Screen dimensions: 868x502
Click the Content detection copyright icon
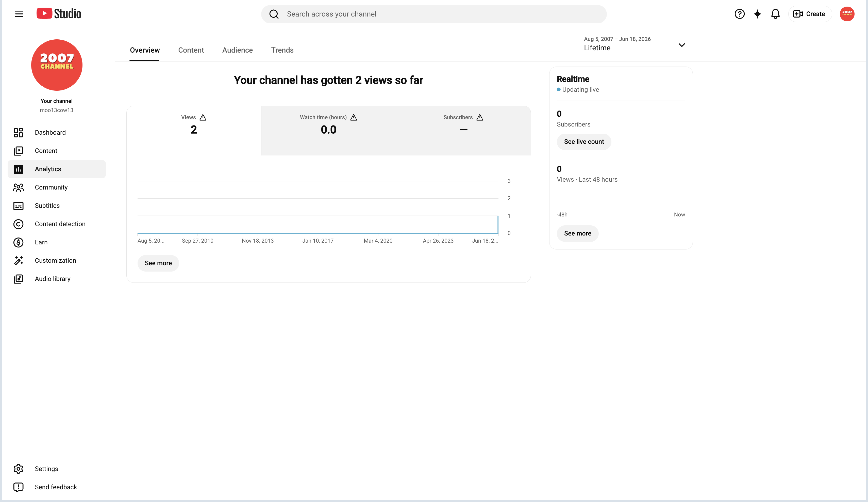click(x=18, y=224)
